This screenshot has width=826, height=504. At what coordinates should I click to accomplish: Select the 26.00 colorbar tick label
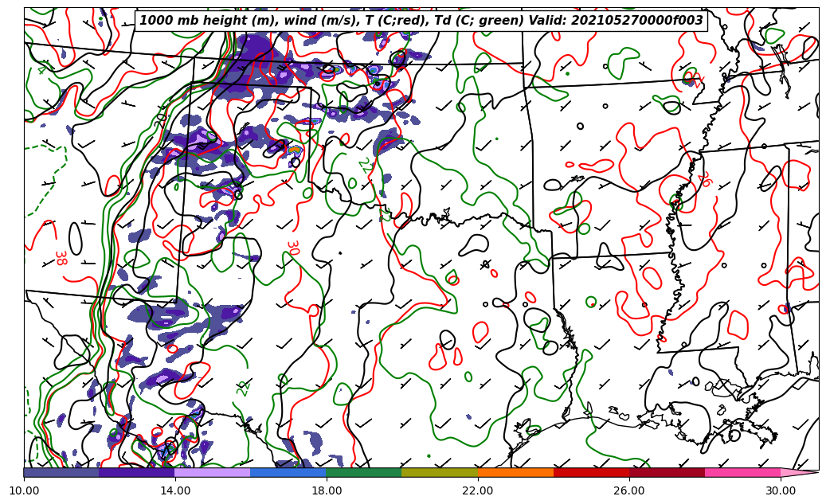pos(629,490)
